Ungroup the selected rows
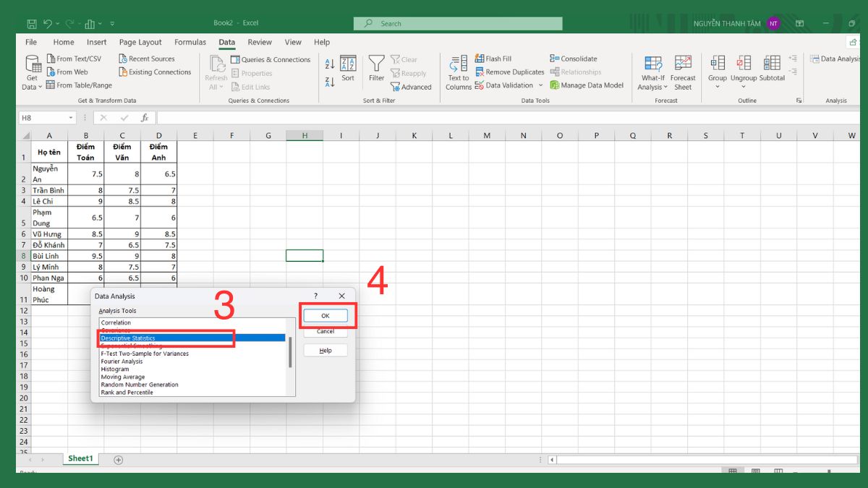The height and width of the screenshot is (488, 868). click(x=744, y=67)
